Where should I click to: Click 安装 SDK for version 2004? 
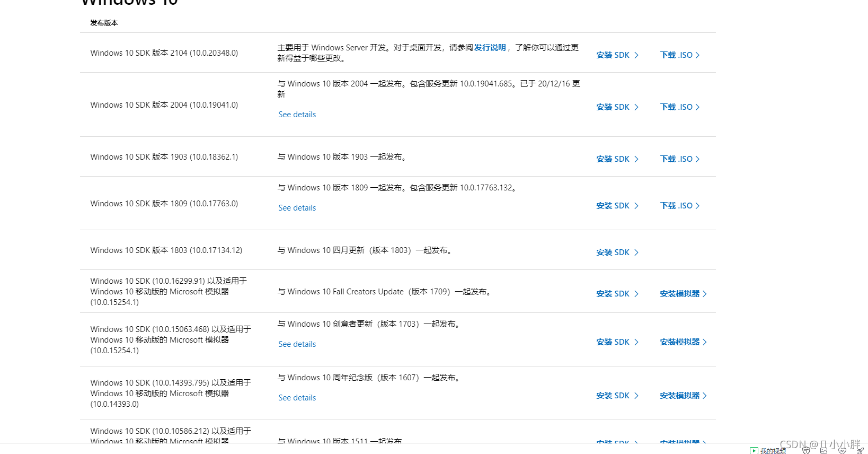(617, 107)
